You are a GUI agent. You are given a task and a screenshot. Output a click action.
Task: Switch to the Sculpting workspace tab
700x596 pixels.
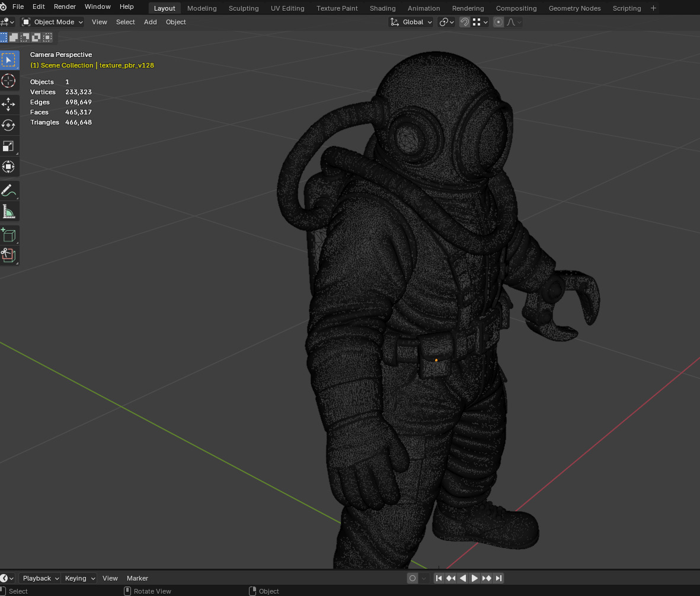244,8
